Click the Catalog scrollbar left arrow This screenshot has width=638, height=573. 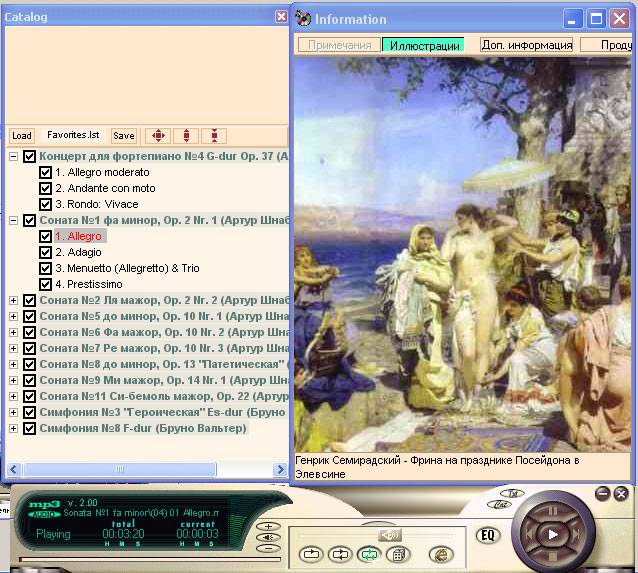(13, 469)
